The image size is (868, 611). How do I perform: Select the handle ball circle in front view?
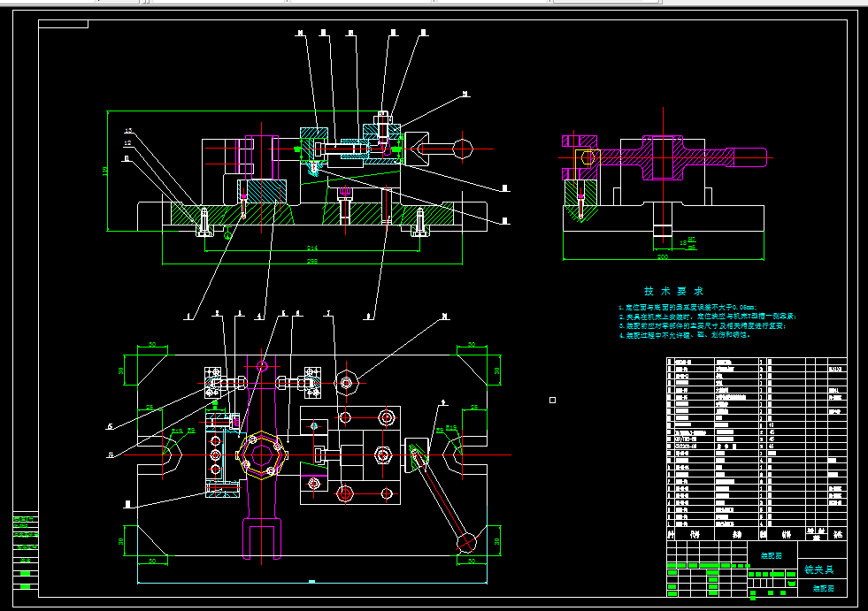[x=463, y=149]
